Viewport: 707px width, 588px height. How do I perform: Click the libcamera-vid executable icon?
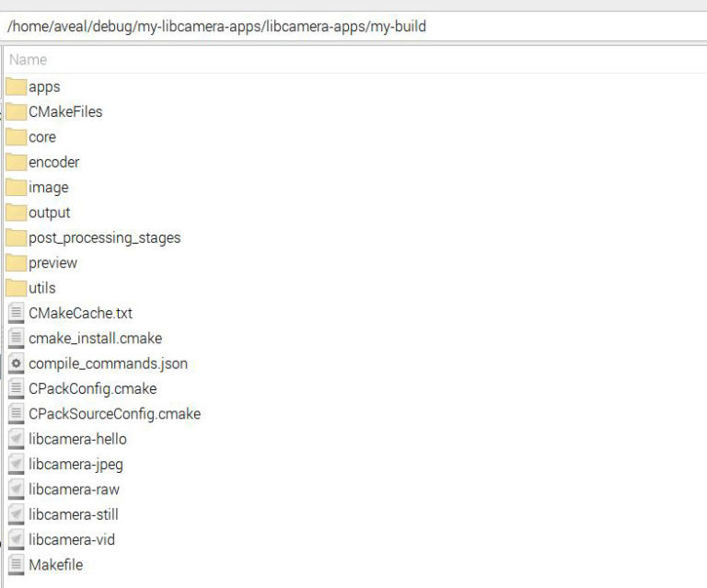[16, 539]
